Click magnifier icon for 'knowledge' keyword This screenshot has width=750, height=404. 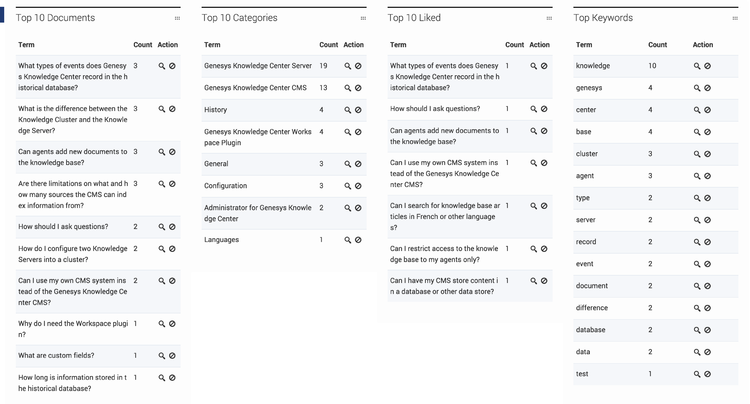(697, 66)
